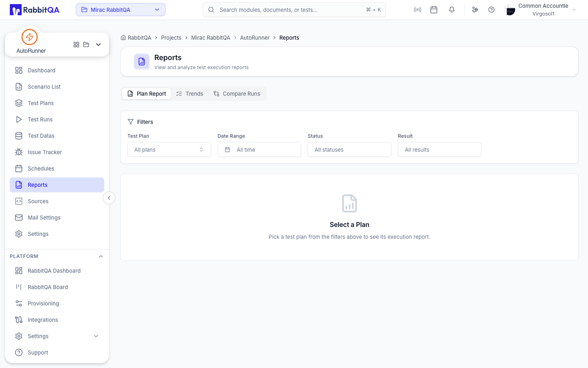Open the account menu chevron

tap(574, 10)
